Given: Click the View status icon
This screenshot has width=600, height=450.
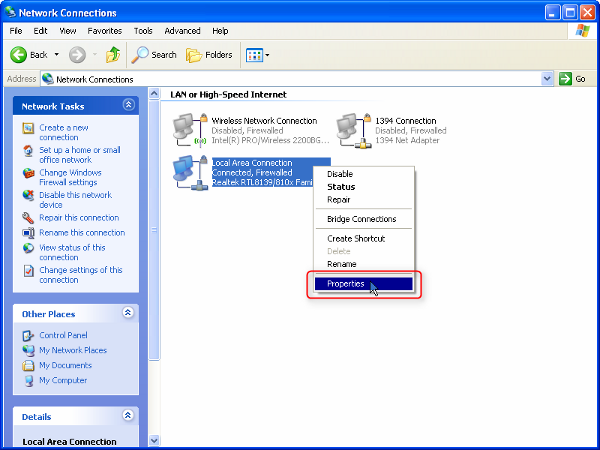Looking at the screenshot, I should 28,248.
